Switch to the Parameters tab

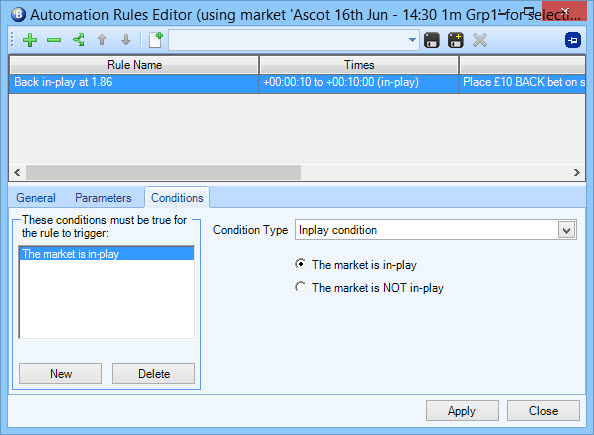click(x=103, y=198)
